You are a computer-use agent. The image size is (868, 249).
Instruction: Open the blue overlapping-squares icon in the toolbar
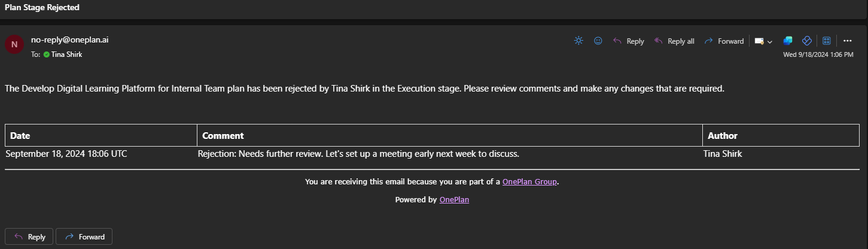point(788,41)
